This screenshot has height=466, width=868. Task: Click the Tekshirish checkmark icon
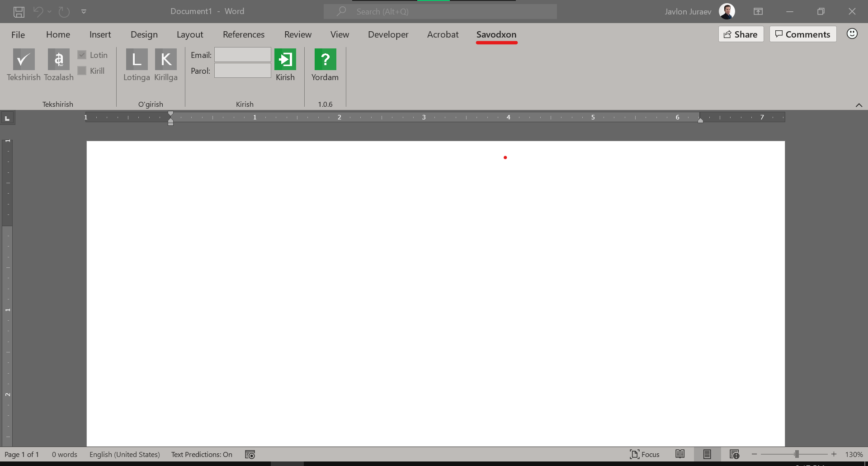24,60
